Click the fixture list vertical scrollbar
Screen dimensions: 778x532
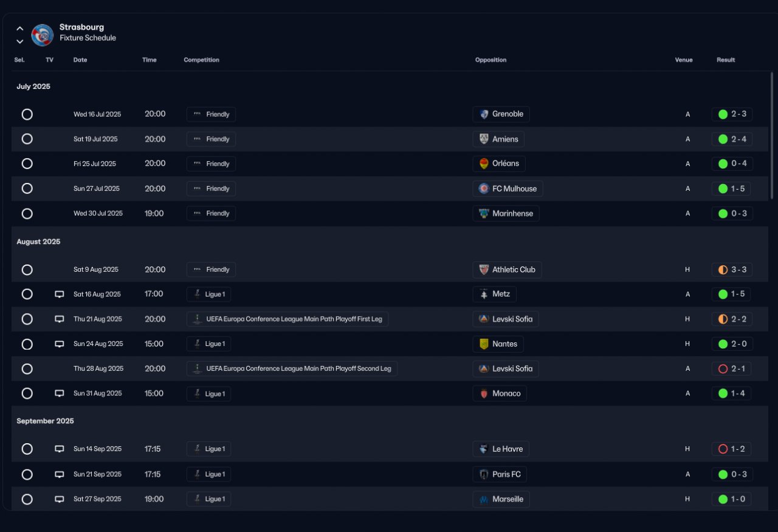(773, 135)
